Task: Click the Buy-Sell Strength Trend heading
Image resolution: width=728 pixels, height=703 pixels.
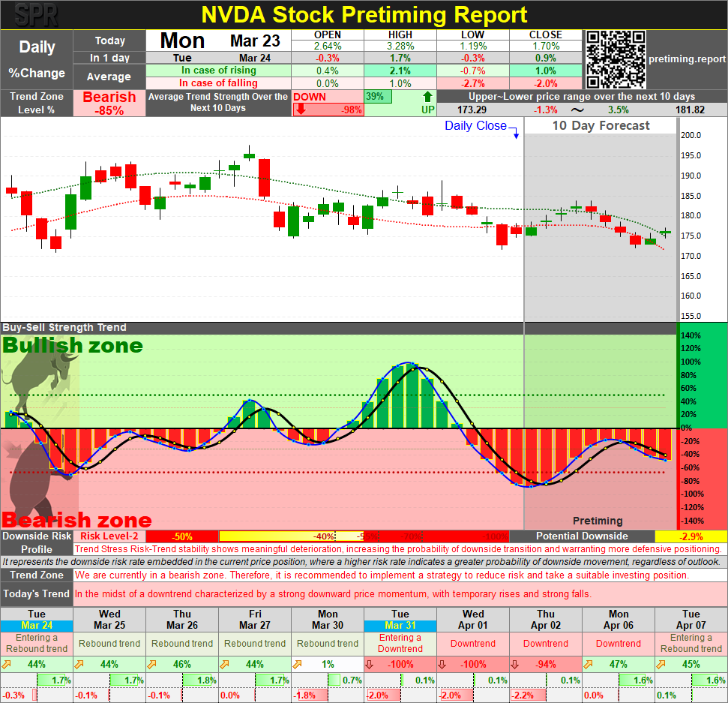Action: (x=64, y=328)
